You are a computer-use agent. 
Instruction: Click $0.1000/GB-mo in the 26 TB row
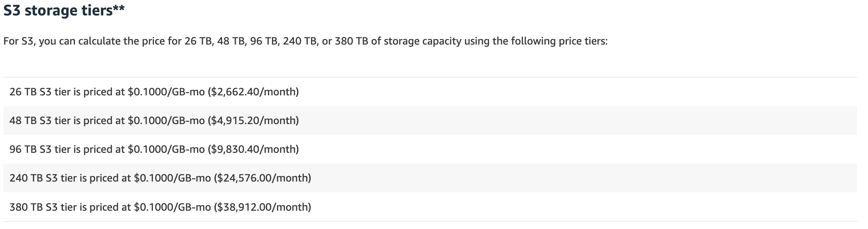(x=166, y=92)
